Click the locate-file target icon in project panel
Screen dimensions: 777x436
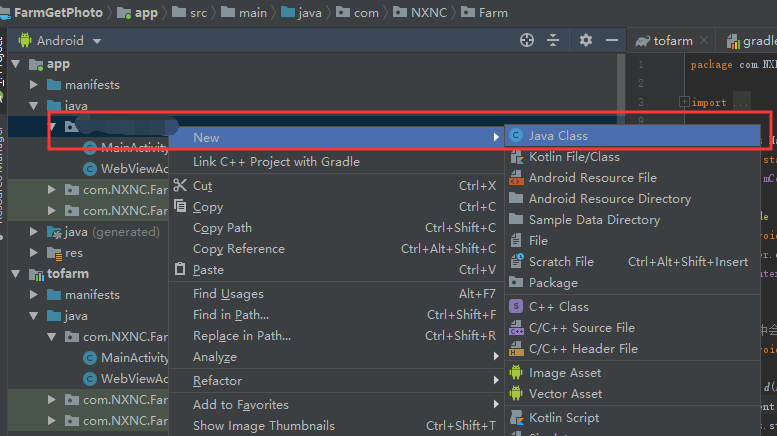tap(527, 40)
